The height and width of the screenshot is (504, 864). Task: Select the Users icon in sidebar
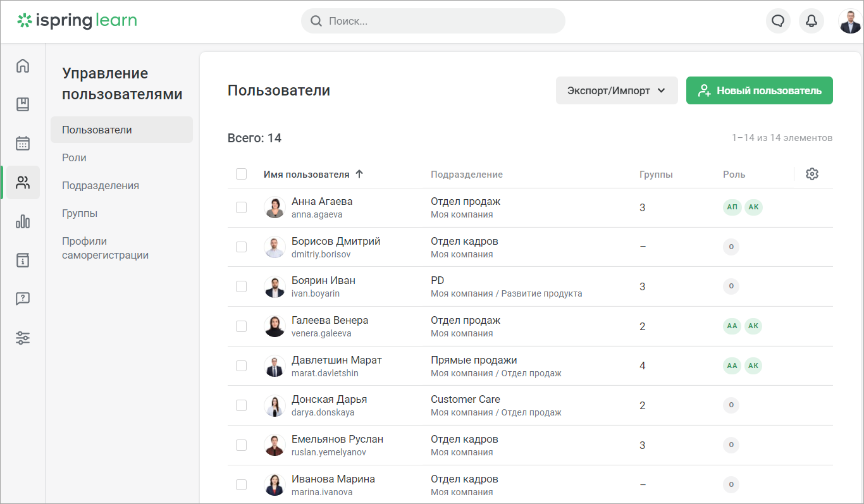coord(23,183)
